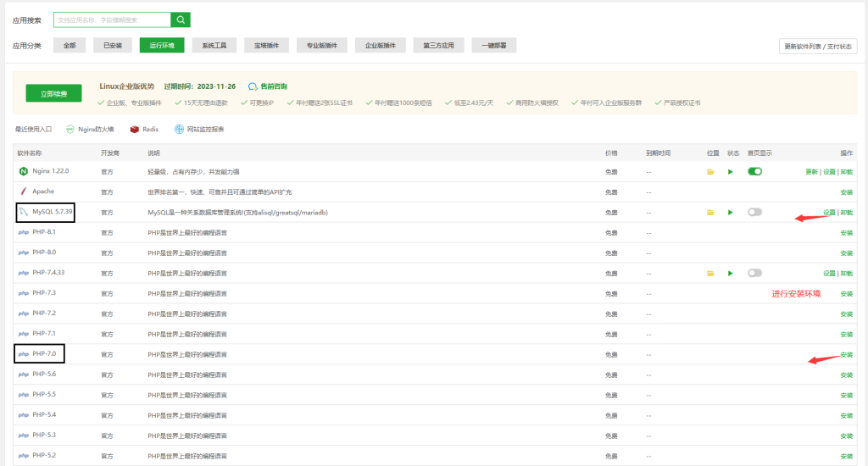Screen dimensions: 868x466
Task: Open 设置 for MySQL 5.7.39
Action: [x=829, y=213]
